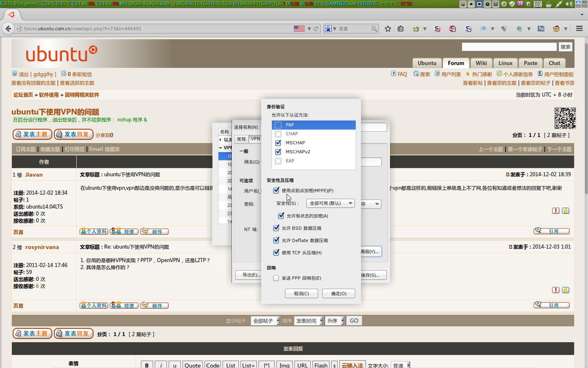Open the keyboard layout tray icon
Viewport: 588px width, 368px height.
538,4
